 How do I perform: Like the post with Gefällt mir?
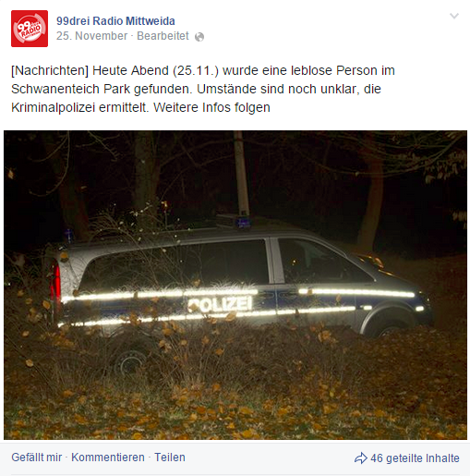37,458
